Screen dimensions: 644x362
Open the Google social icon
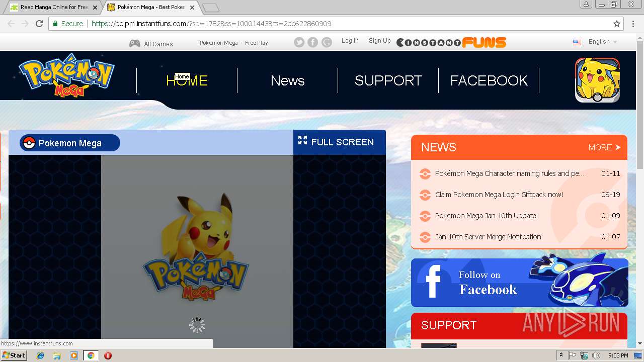click(327, 42)
